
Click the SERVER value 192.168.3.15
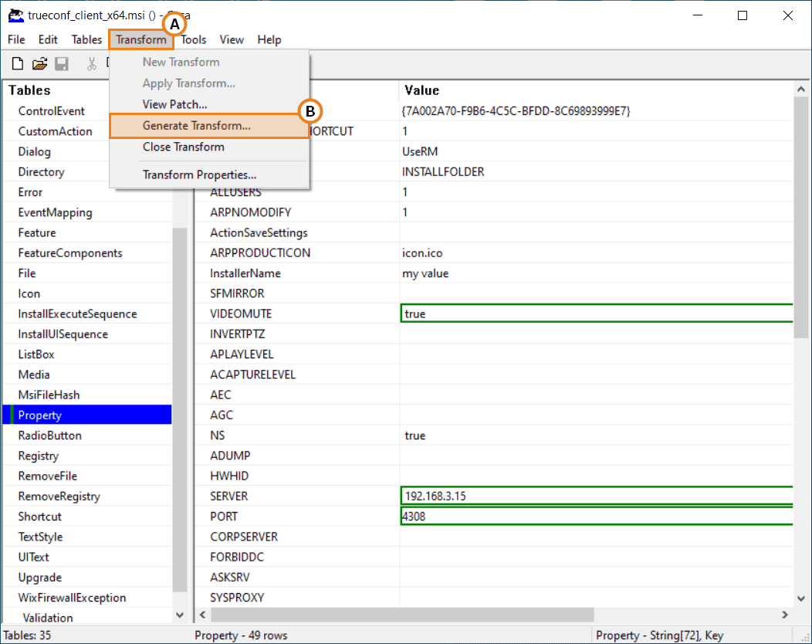(x=597, y=496)
